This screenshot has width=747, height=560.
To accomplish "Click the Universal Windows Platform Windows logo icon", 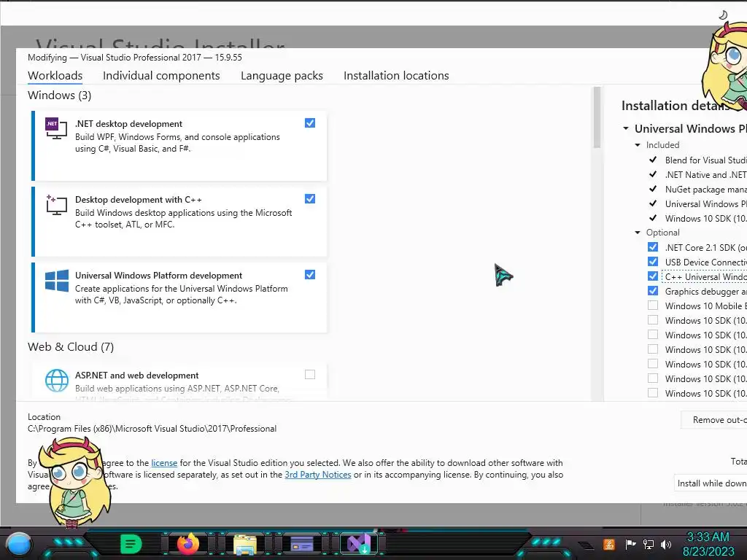I will [57, 281].
